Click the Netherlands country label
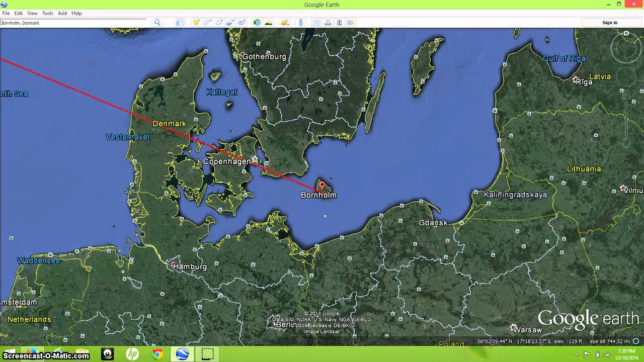Viewport: 644px width, 362px height. [x=29, y=319]
